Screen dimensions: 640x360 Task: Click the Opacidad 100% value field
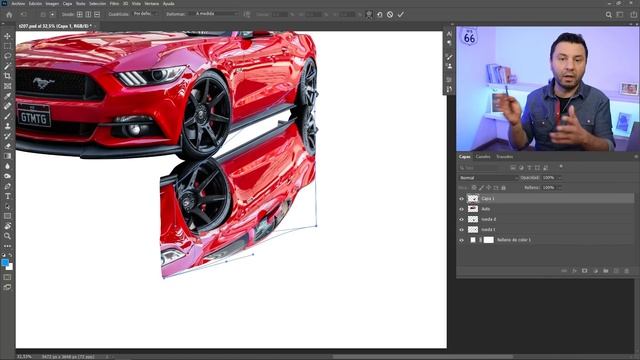tap(548, 178)
